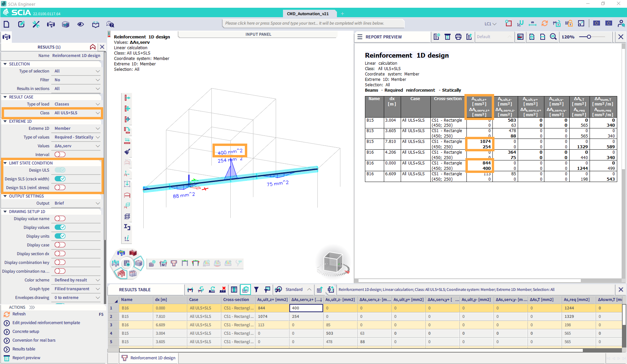Click the first beam-support icon in viewport toolbar
The width and height of the screenshot is (627, 364).
(x=127, y=98)
